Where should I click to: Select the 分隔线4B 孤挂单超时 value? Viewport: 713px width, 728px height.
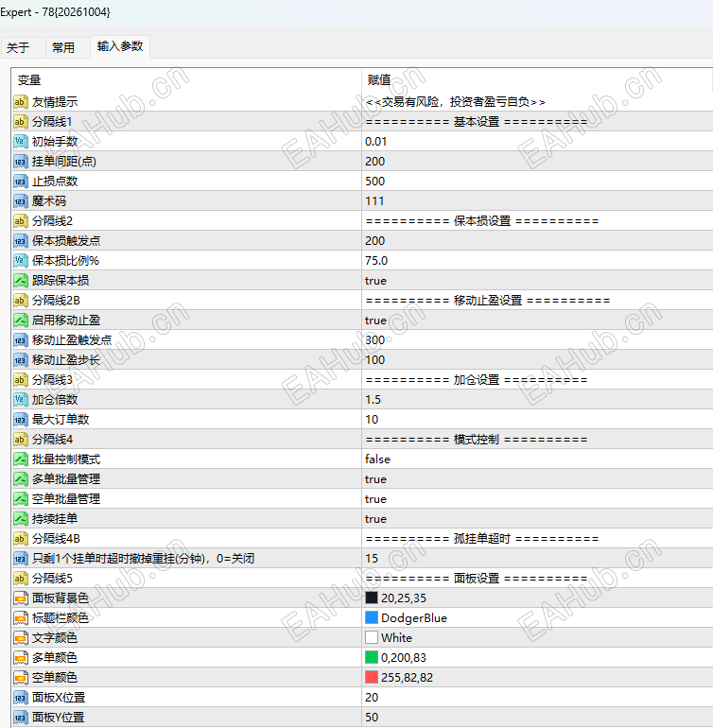(x=482, y=539)
